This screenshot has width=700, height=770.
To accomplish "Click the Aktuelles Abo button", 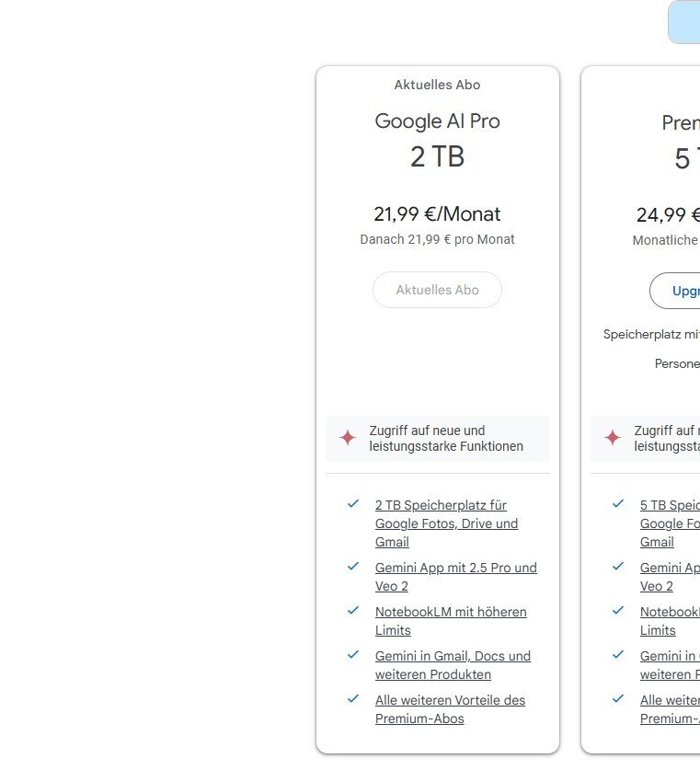I will click(438, 290).
